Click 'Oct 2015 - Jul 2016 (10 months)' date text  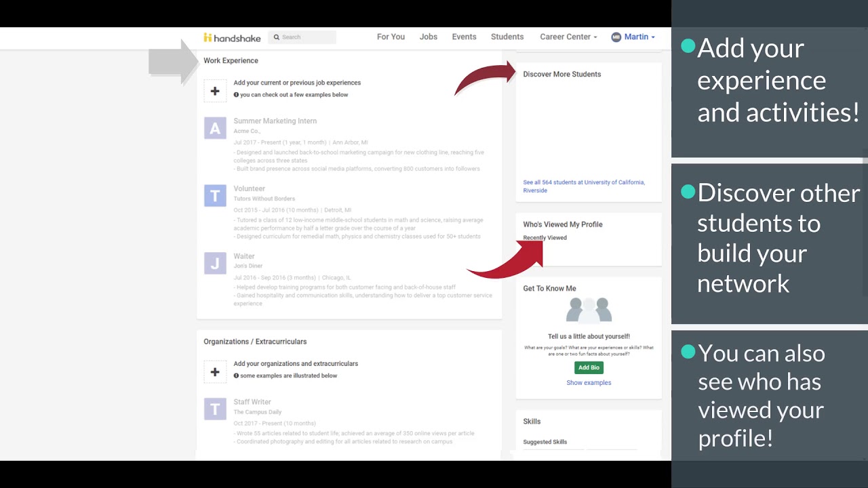(276, 210)
